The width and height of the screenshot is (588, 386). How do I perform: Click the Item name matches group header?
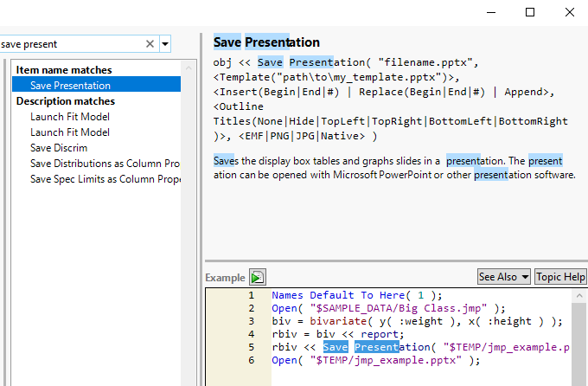pos(64,70)
